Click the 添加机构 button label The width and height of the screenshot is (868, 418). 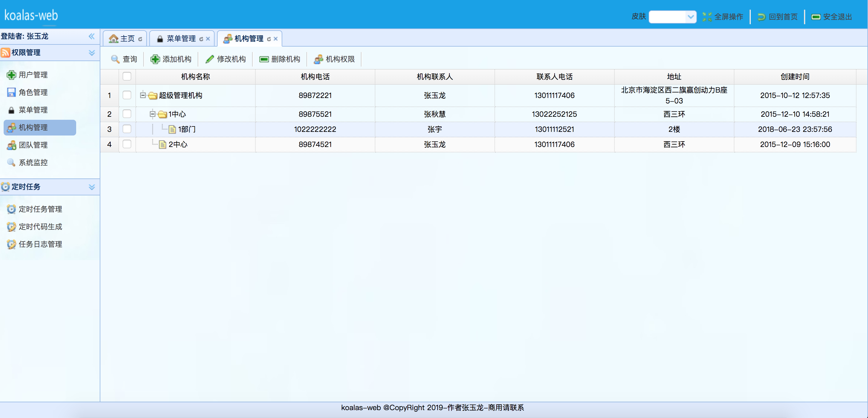(177, 59)
